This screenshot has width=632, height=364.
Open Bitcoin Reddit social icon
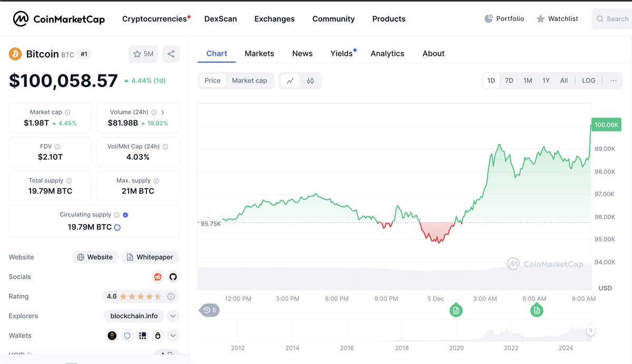(158, 277)
